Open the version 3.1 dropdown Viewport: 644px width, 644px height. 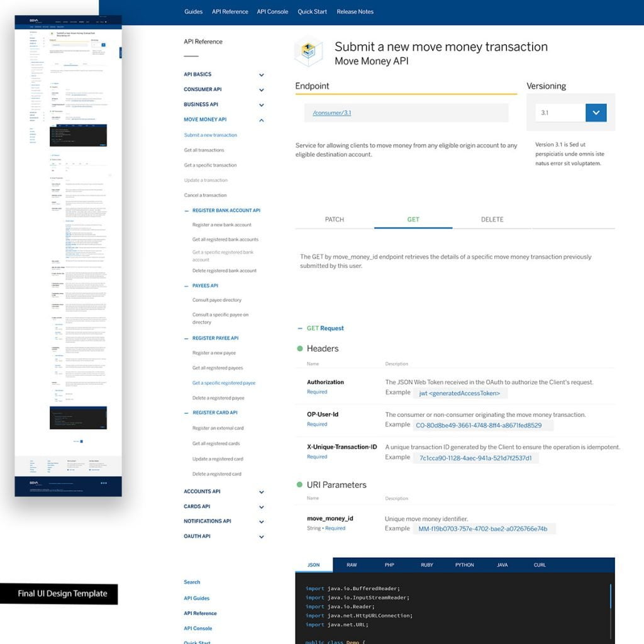tap(595, 113)
